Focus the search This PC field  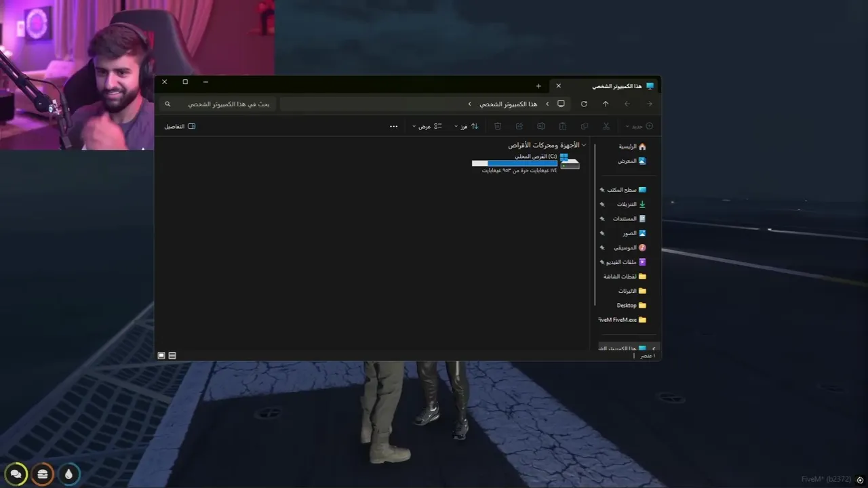(x=217, y=104)
